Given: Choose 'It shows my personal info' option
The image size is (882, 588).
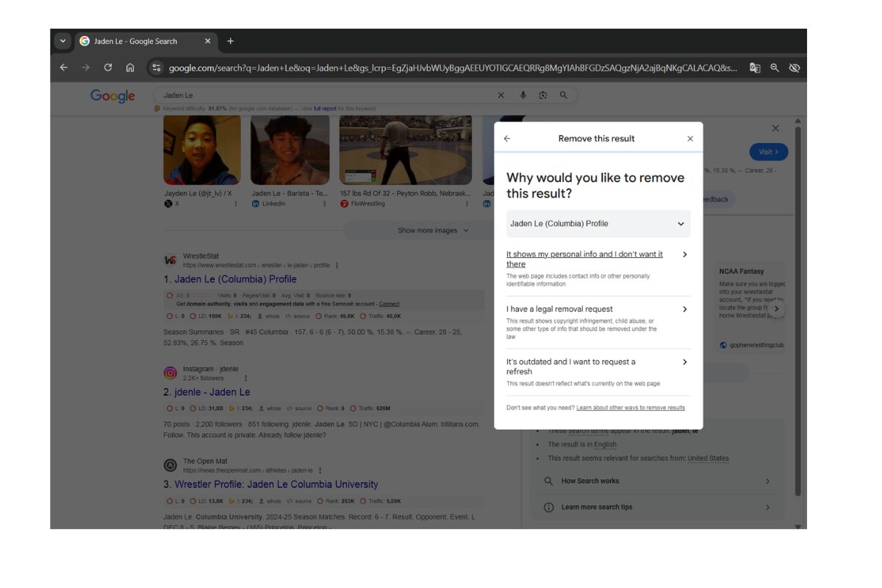Looking at the screenshot, I should (x=598, y=268).
